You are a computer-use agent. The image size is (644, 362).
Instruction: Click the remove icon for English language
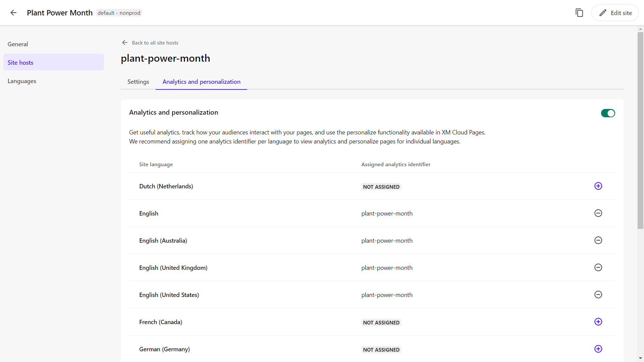[x=598, y=213]
